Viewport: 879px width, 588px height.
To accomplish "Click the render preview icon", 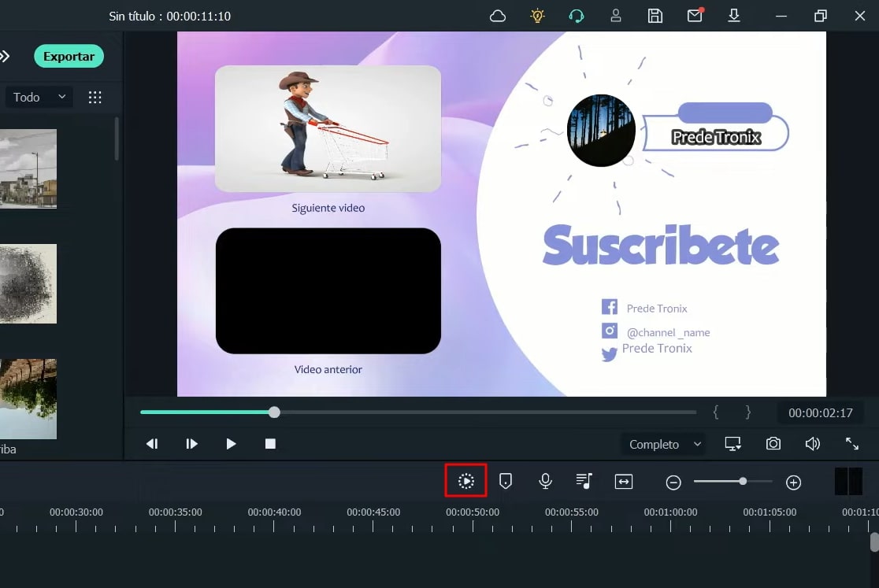I will (465, 481).
